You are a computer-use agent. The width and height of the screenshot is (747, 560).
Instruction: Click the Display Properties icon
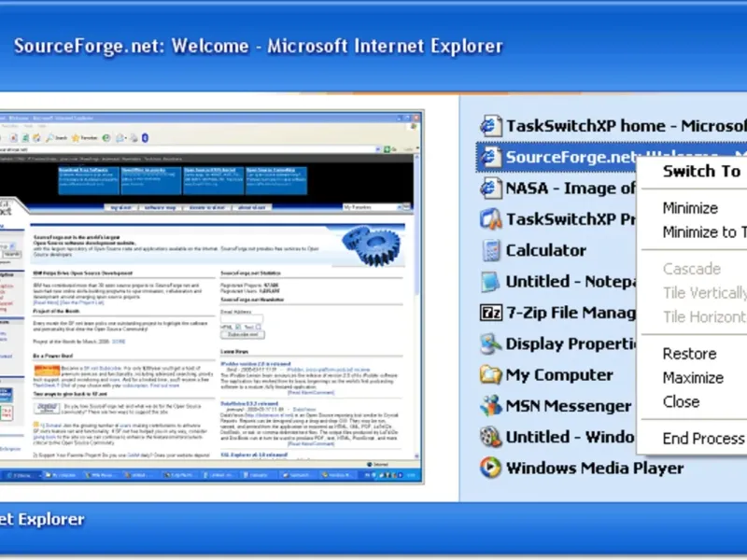pyautogui.click(x=490, y=343)
